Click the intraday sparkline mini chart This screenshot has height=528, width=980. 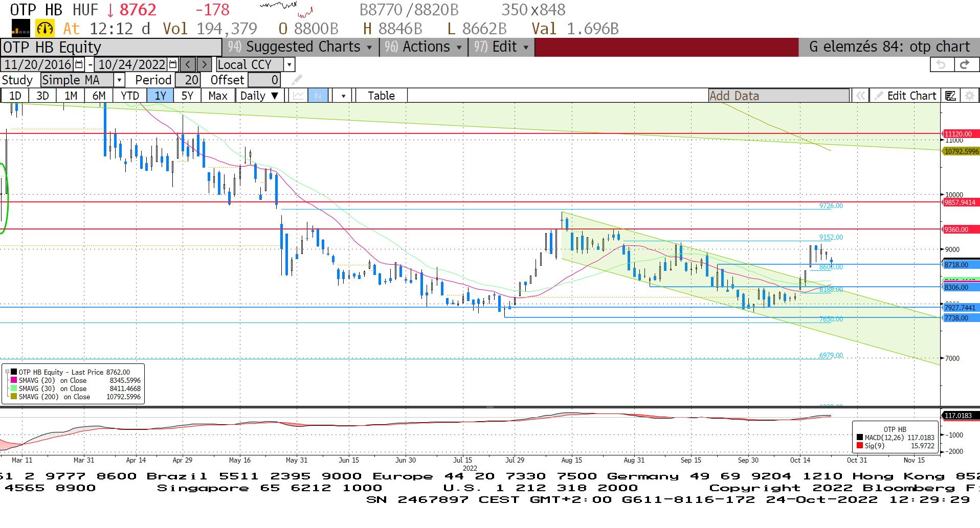286,9
